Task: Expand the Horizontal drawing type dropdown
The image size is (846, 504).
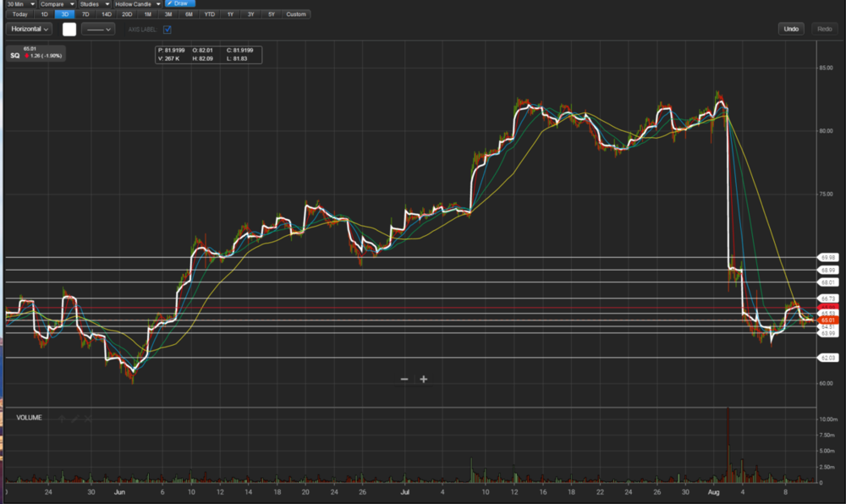Action: [30, 29]
